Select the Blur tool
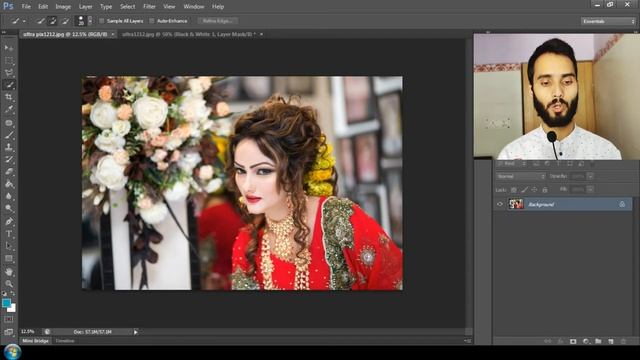Image resolution: width=640 pixels, height=360 pixels. (9, 196)
